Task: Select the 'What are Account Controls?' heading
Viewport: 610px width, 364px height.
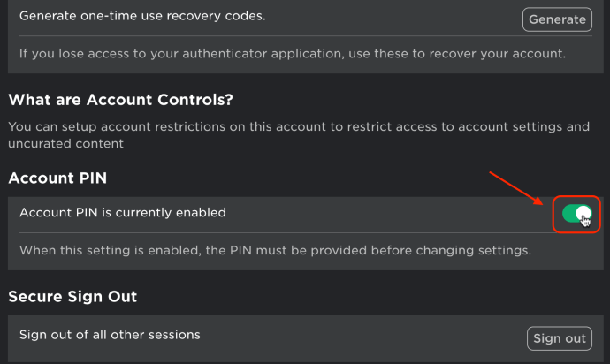Action: [120, 100]
